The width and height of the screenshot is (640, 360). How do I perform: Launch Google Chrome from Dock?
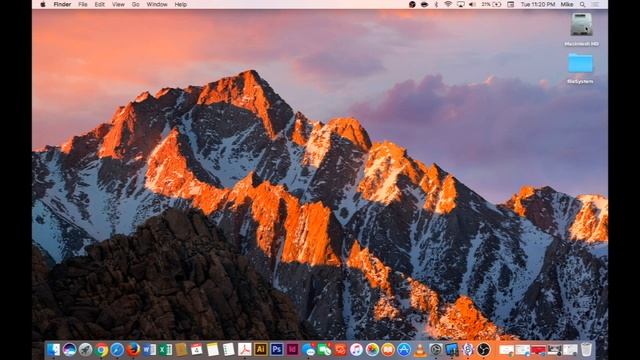coord(101,350)
